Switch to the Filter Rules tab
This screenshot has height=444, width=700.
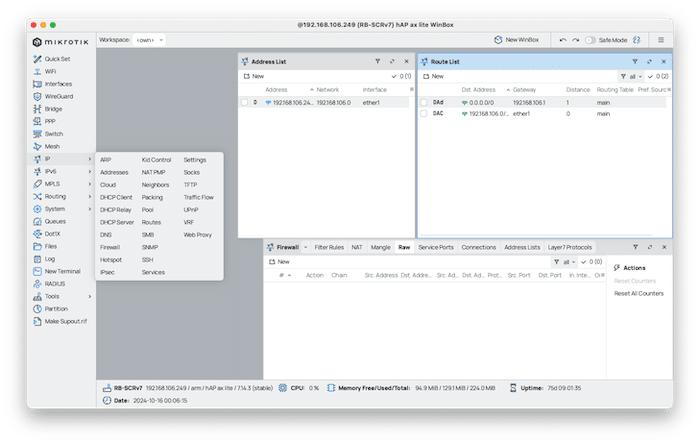coord(329,247)
